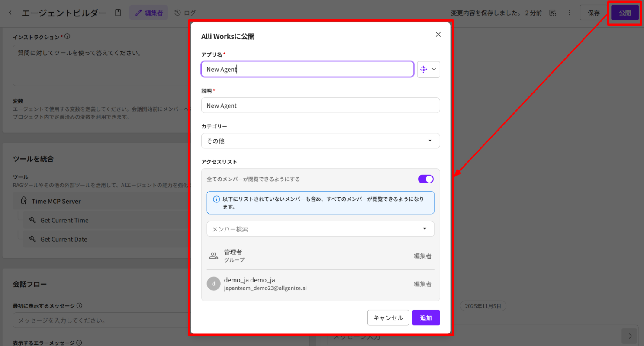Click the wrench icon for Get Current Time
This screenshot has height=346, width=644.
tap(32, 220)
